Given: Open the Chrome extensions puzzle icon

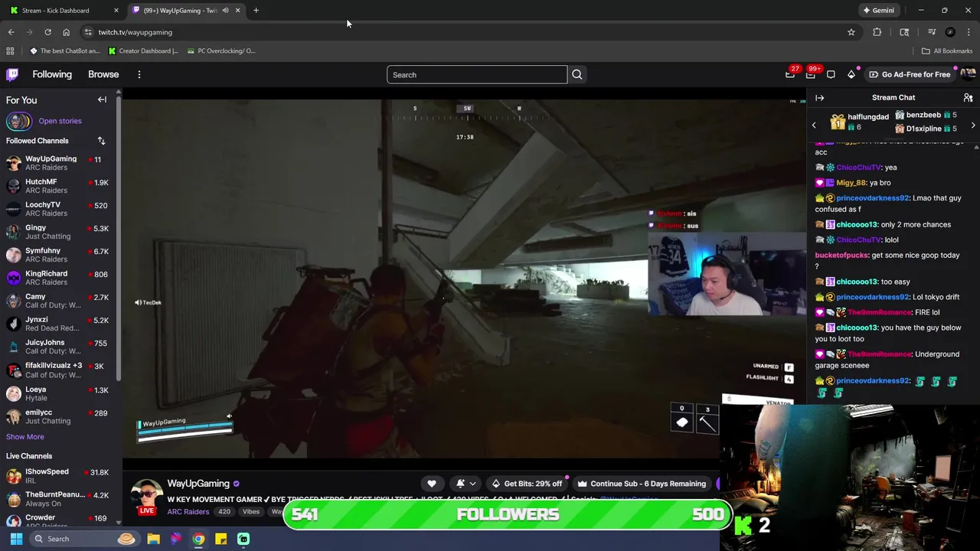Looking at the screenshot, I should tap(877, 32).
